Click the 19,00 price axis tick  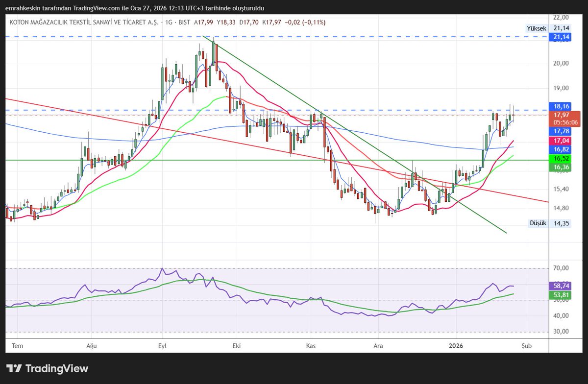[561, 88]
